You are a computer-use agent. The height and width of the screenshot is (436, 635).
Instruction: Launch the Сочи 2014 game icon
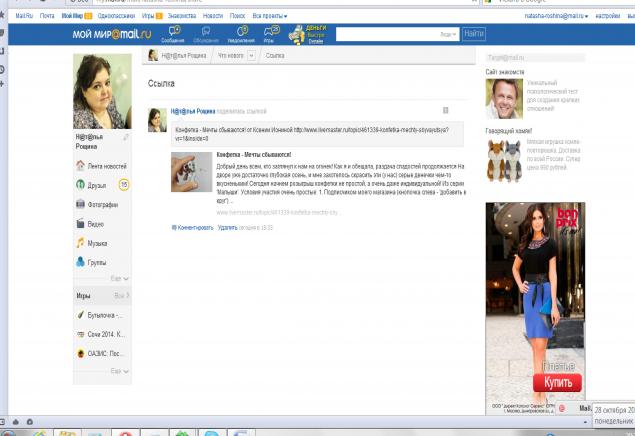[80, 334]
